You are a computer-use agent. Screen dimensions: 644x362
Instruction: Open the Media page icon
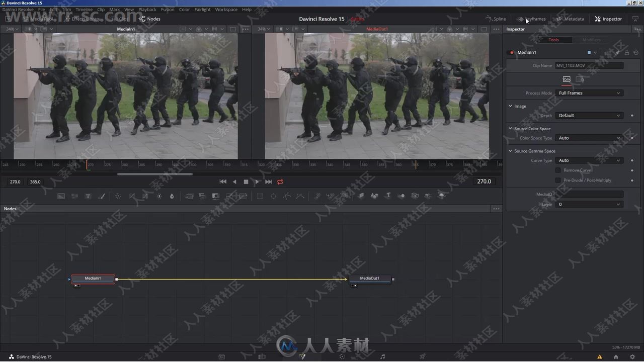221,356
